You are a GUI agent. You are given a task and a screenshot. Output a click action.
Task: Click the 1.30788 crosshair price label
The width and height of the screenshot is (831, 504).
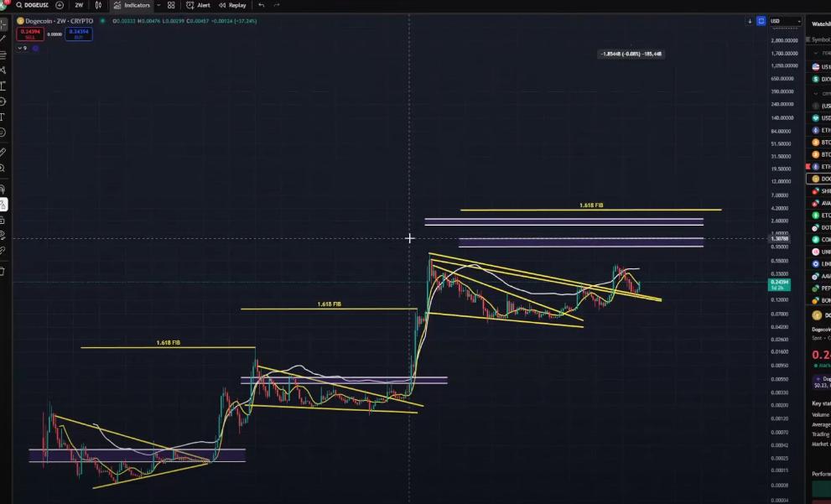coord(779,238)
